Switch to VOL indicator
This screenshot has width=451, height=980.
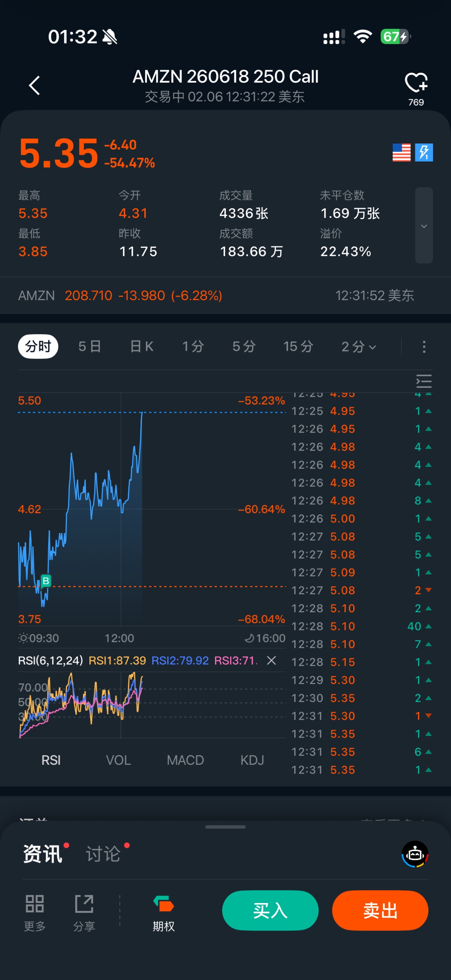(x=118, y=760)
